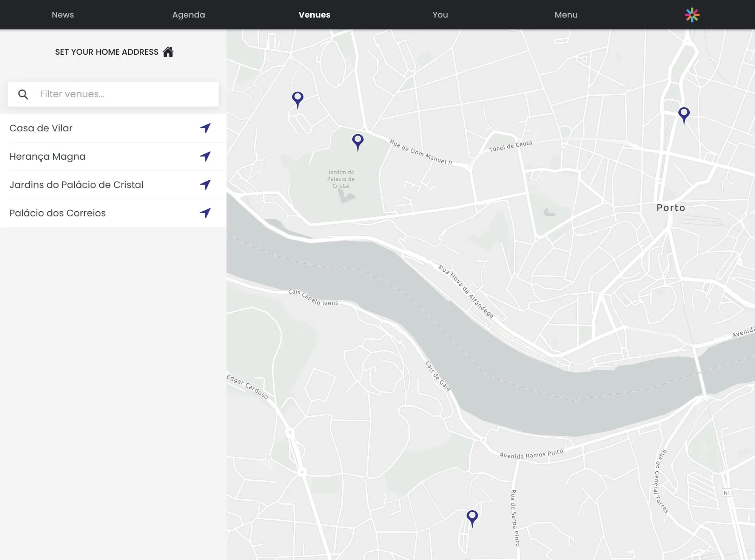Click the map pin north of the Porto label
The height and width of the screenshot is (560, 755).
(x=684, y=114)
